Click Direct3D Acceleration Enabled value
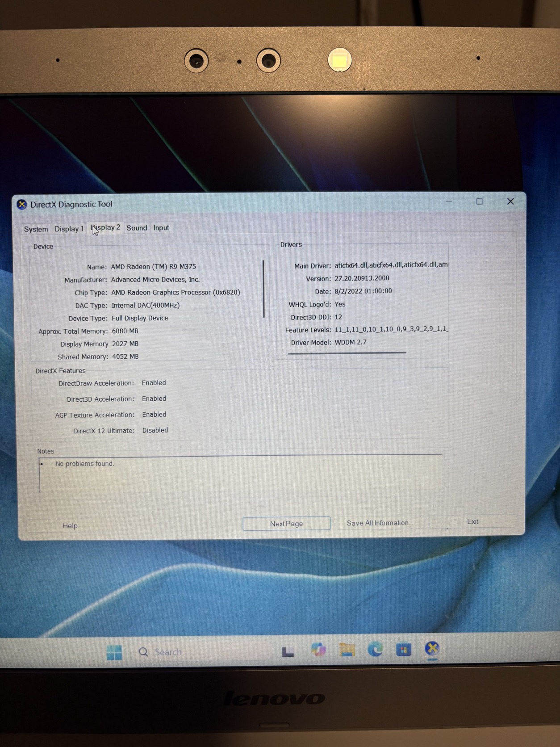This screenshot has width=560, height=747. [154, 399]
